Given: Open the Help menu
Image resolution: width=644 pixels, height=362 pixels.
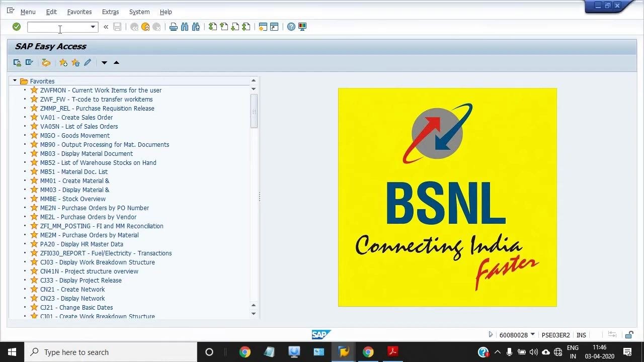Looking at the screenshot, I should coord(166,12).
